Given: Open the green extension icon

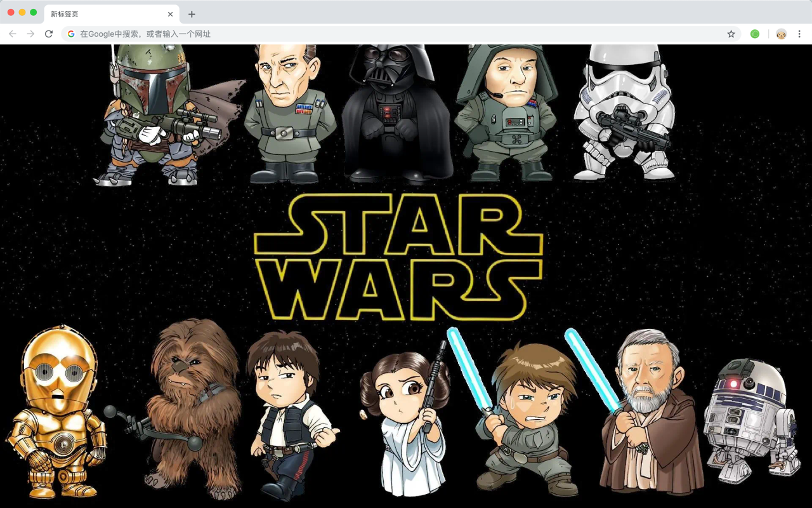Looking at the screenshot, I should [x=755, y=34].
